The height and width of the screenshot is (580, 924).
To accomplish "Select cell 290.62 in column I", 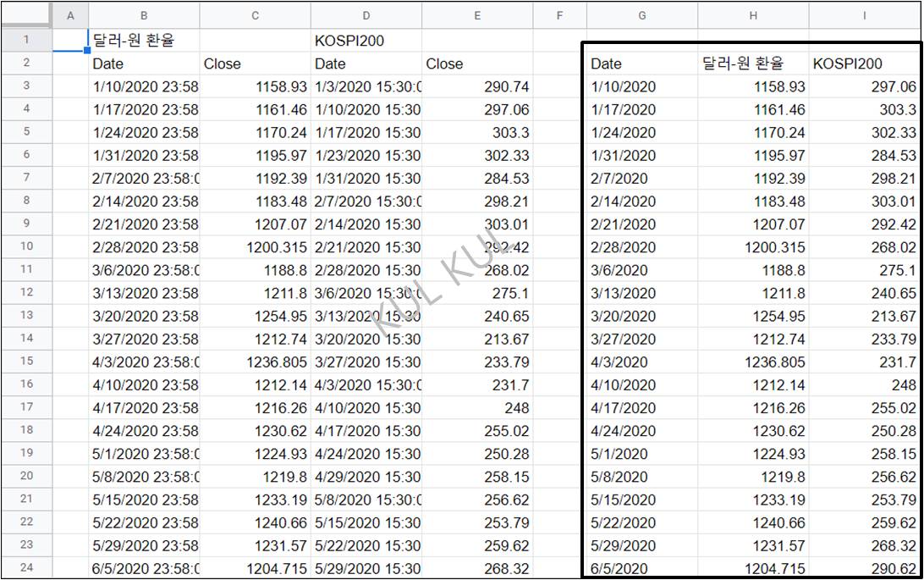I will click(x=864, y=568).
